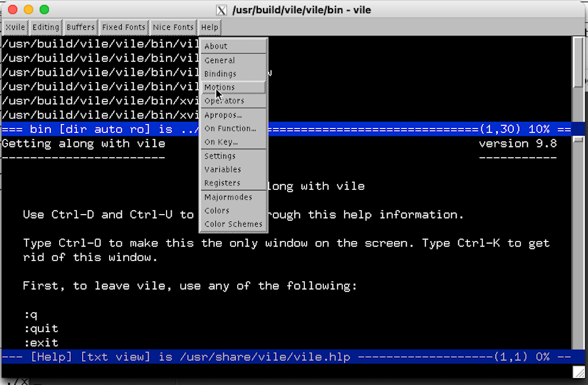This screenshot has height=385, width=588.
Task: Click the Help menu button
Action: (210, 27)
